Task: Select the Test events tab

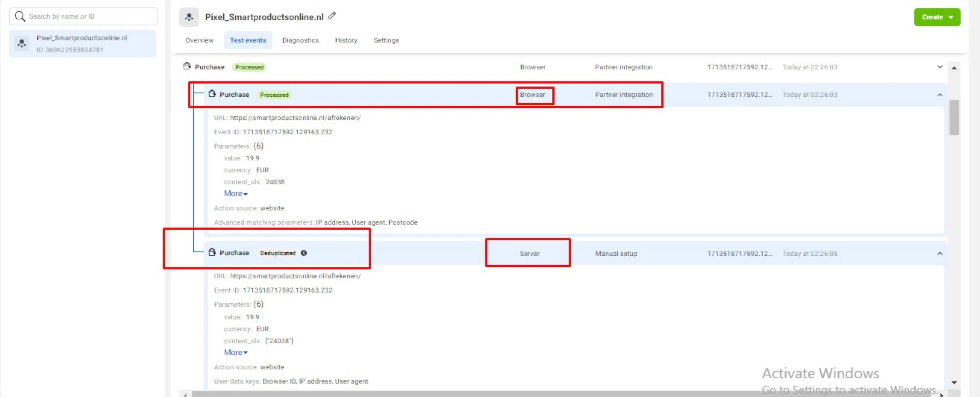Action: pos(248,40)
